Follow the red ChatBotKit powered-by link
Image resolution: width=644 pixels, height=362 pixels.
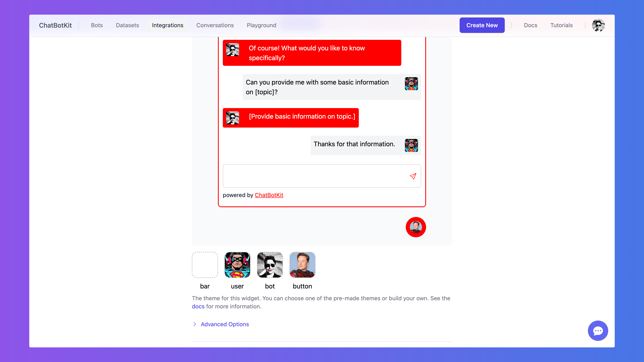(x=269, y=195)
